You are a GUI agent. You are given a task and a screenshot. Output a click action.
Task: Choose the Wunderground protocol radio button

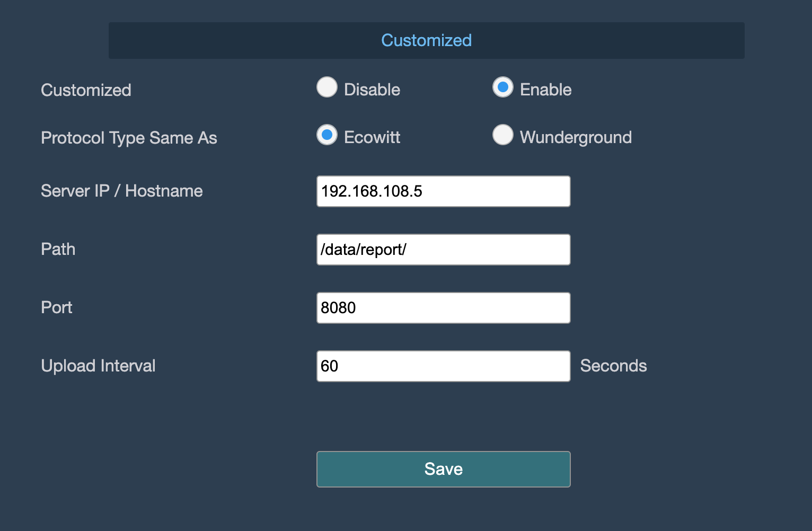click(x=503, y=135)
